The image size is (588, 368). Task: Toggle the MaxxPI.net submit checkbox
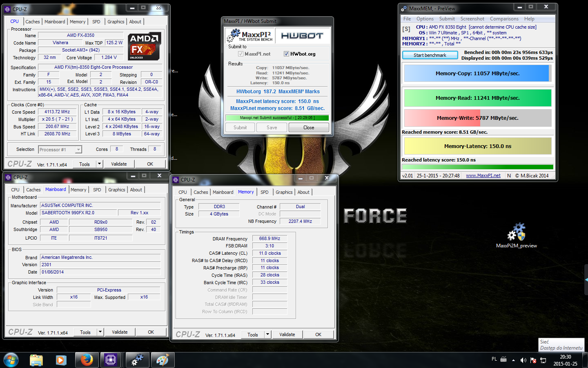pos(241,54)
